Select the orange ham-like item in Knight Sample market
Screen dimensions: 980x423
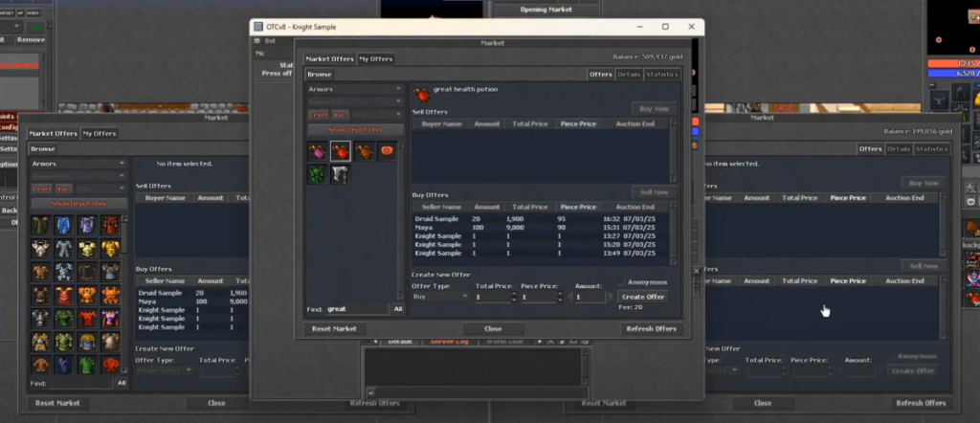(387, 151)
